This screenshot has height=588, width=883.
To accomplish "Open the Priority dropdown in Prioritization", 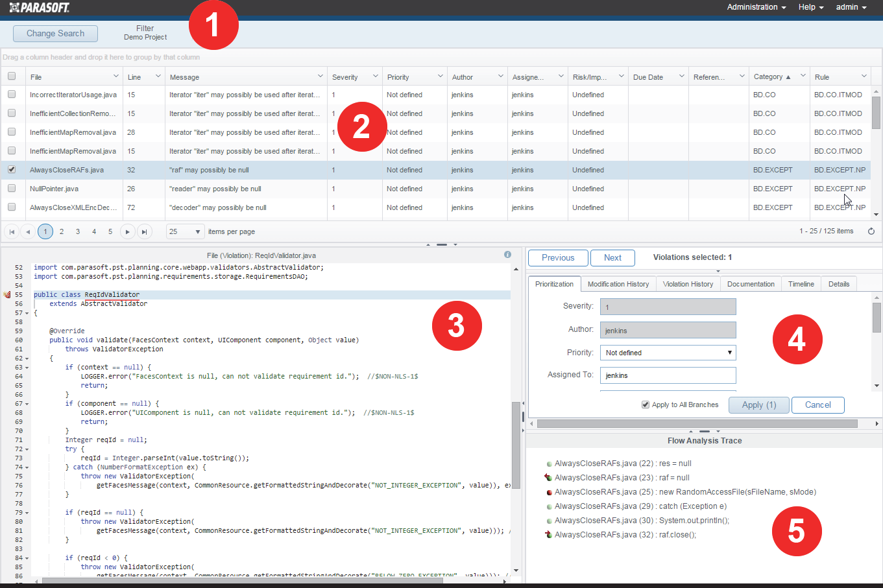I will coord(668,353).
